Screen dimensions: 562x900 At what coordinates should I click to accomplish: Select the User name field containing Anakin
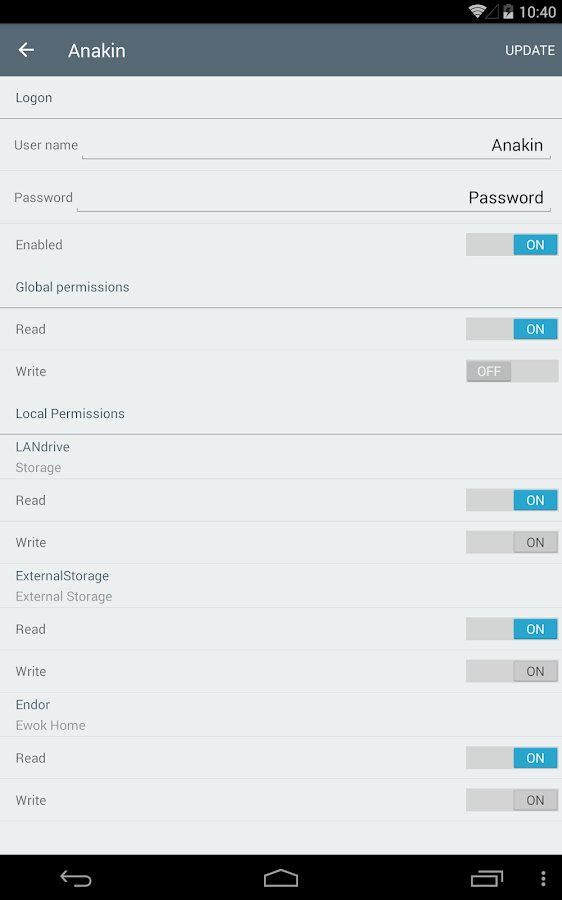pyautogui.click(x=316, y=145)
